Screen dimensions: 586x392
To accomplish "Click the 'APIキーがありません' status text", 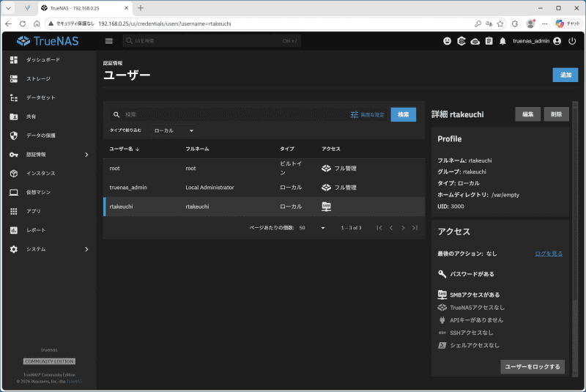I will pyautogui.click(x=477, y=320).
